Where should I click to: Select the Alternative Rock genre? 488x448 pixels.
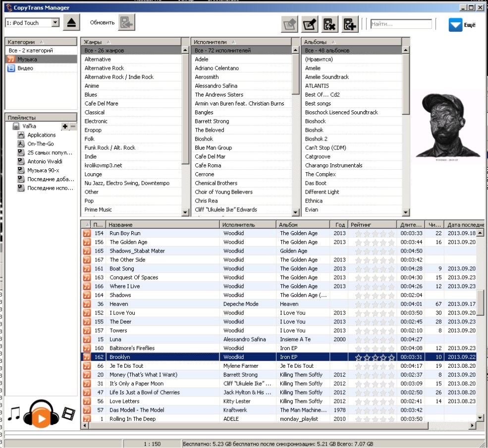[104, 68]
